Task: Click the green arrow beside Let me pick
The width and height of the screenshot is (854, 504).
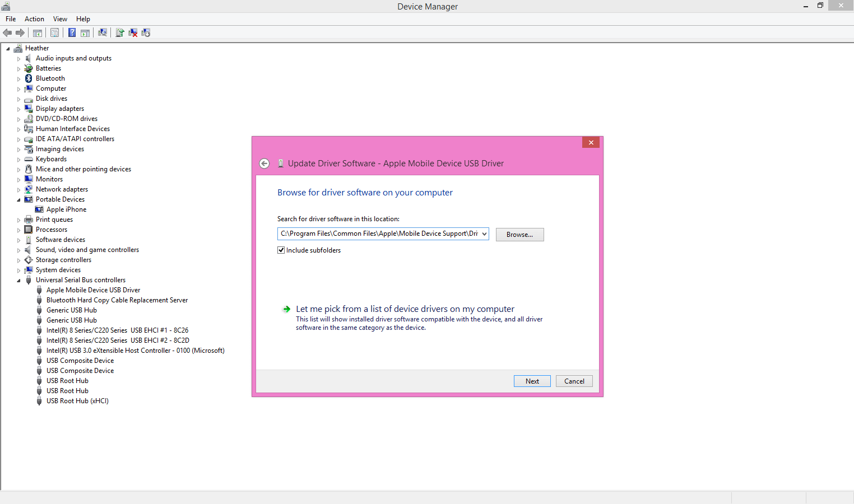Action: click(x=286, y=309)
